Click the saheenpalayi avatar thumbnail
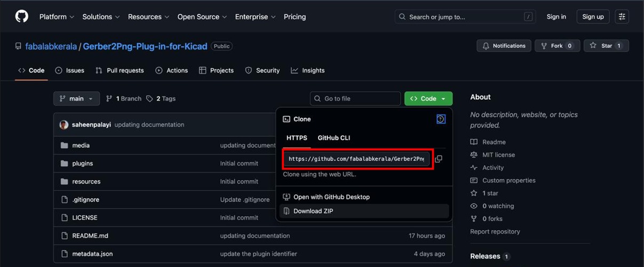 64,125
